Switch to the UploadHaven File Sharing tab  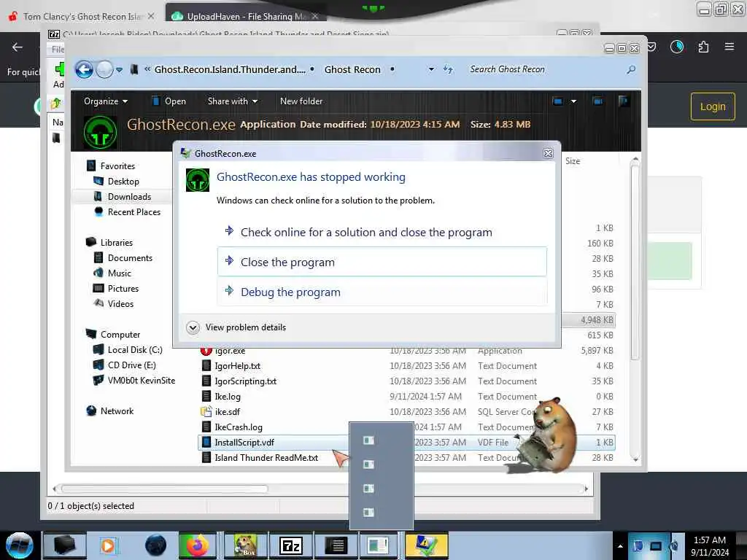point(246,16)
